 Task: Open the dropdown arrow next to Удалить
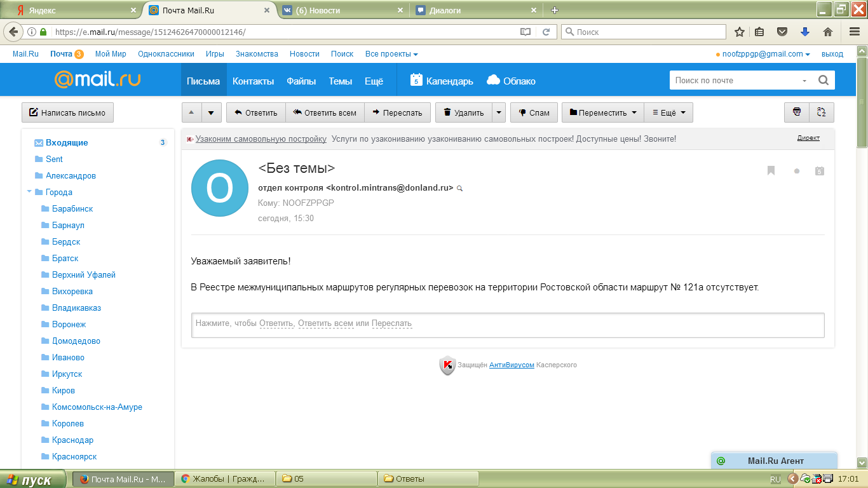pyautogui.click(x=499, y=112)
